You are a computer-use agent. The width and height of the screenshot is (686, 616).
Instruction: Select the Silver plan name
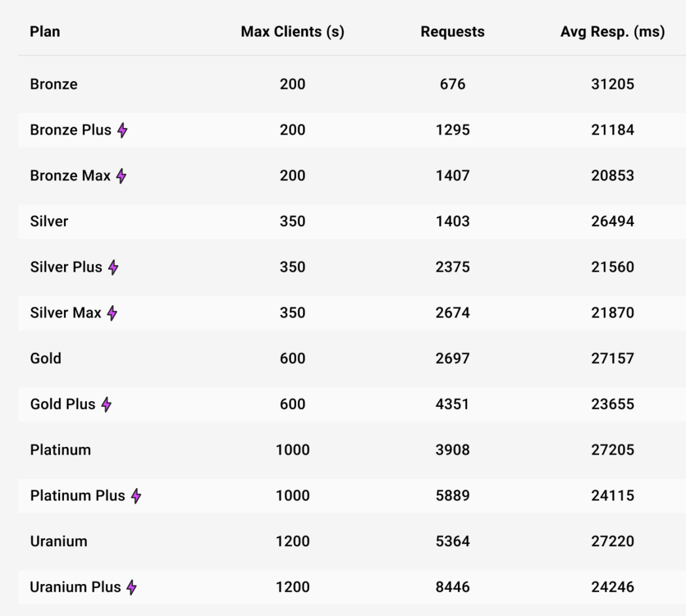(x=49, y=221)
